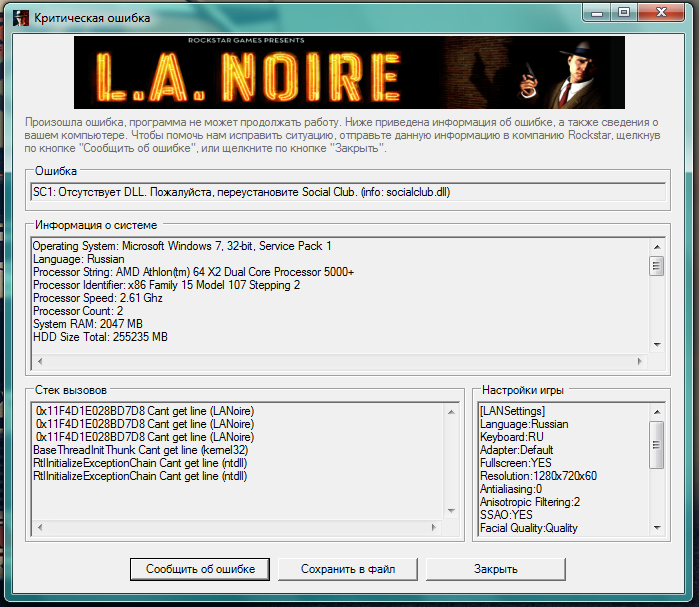Image resolution: width=699 pixels, height=607 pixels.
Task: Select the 'SSAO:YES' setting line
Action: pyautogui.click(x=506, y=515)
